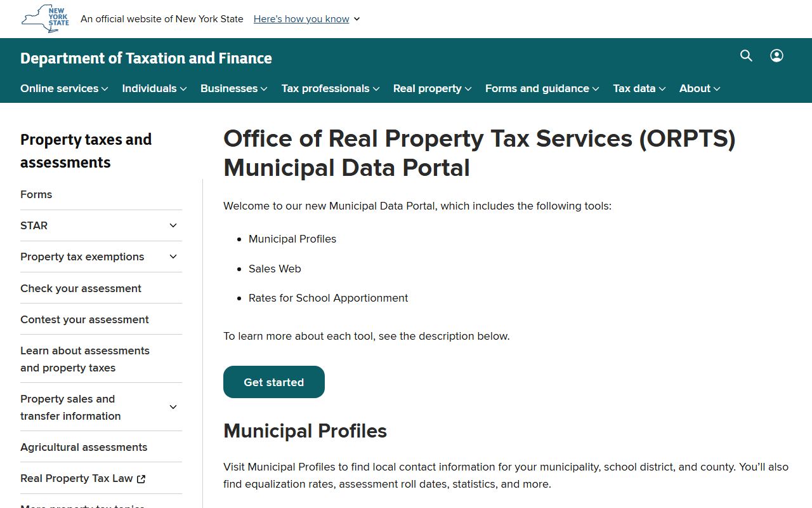Open the Online services menu

(x=64, y=88)
